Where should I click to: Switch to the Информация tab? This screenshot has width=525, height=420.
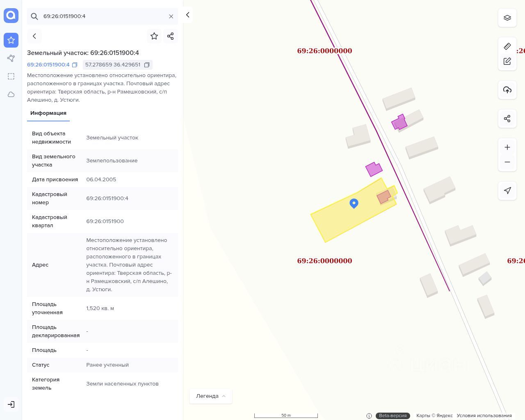coord(48,113)
